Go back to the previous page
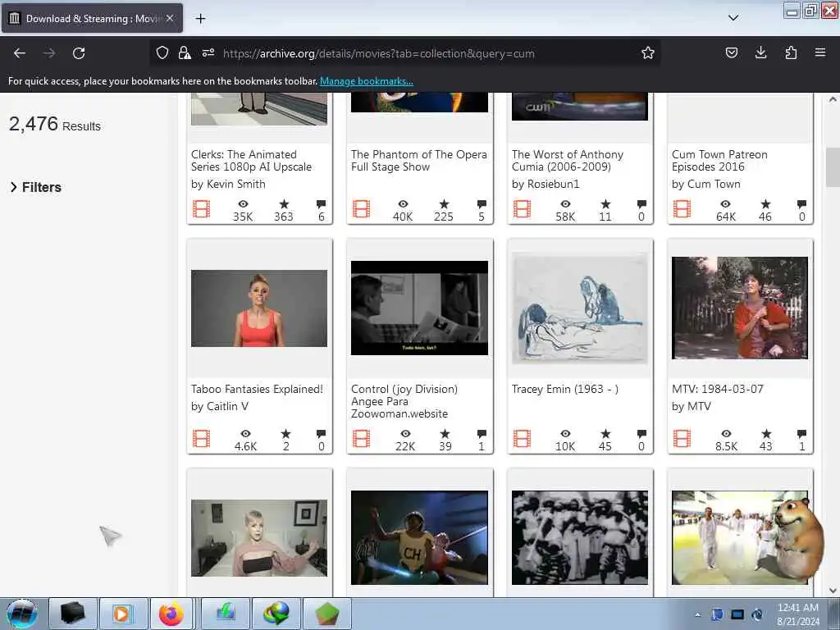This screenshot has width=840, height=630. (20, 53)
